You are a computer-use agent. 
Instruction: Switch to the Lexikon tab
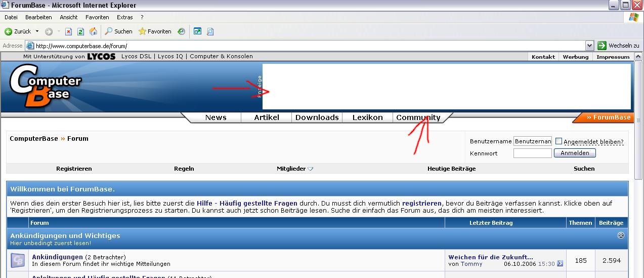[x=368, y=117]
